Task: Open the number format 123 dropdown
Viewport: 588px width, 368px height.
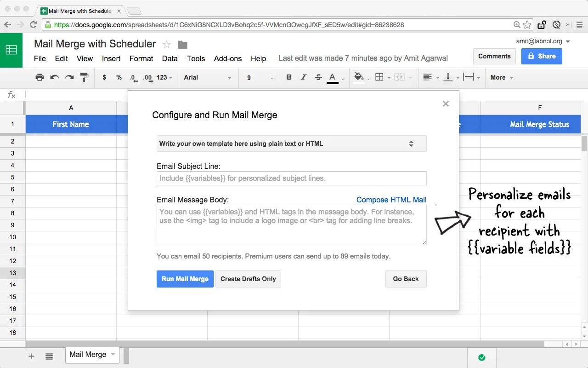Action: [x=164, y=77]
